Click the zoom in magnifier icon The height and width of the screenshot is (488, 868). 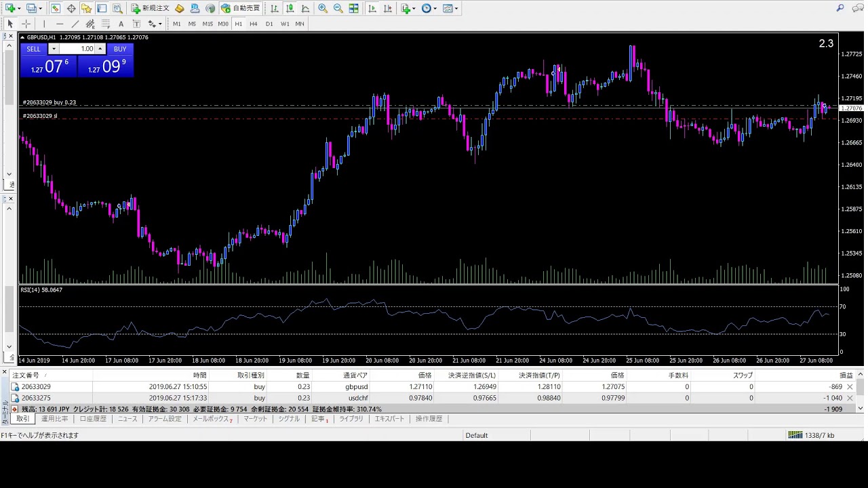point(323,9)
